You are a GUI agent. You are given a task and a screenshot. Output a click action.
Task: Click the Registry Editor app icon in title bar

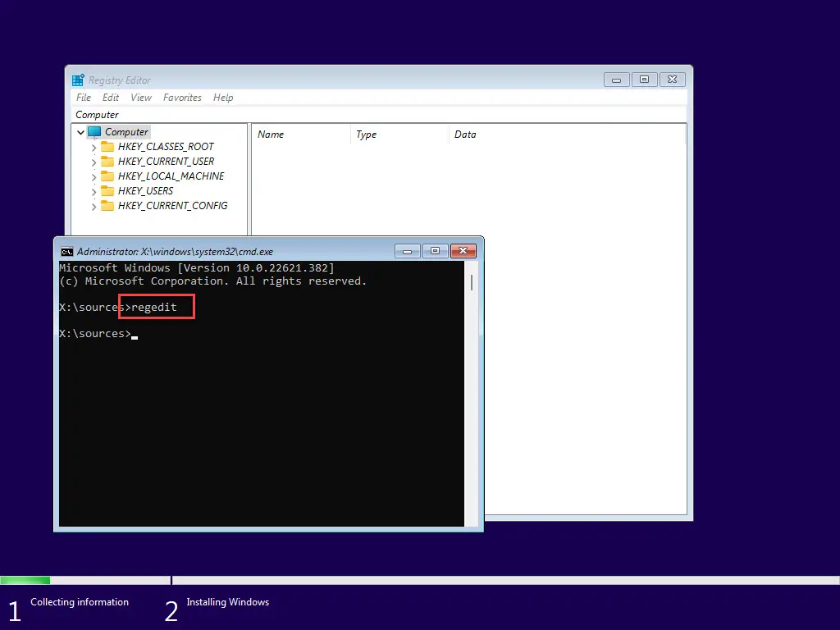[78, 80]
